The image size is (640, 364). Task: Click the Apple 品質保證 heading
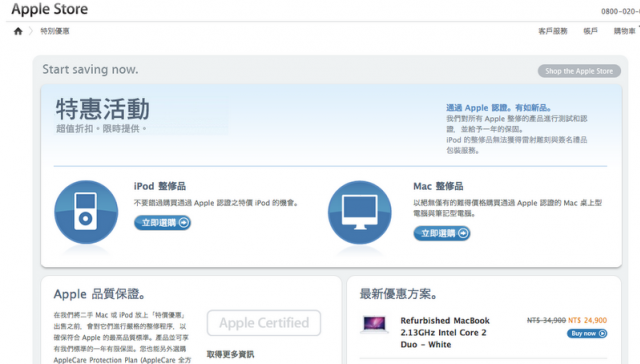[x=100, y=294]
